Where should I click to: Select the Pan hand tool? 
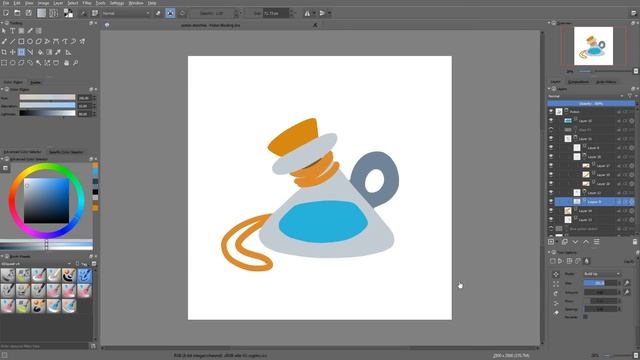click(67, 63)
